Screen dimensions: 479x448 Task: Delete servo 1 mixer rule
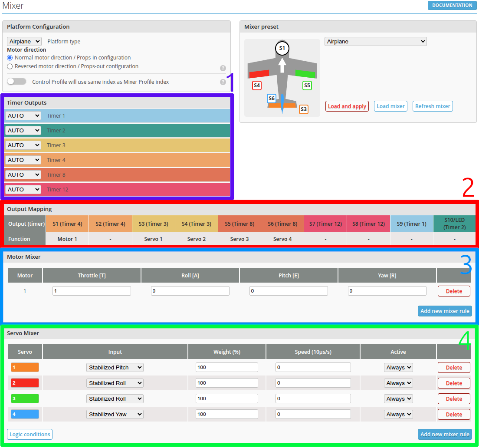(454, 368)
